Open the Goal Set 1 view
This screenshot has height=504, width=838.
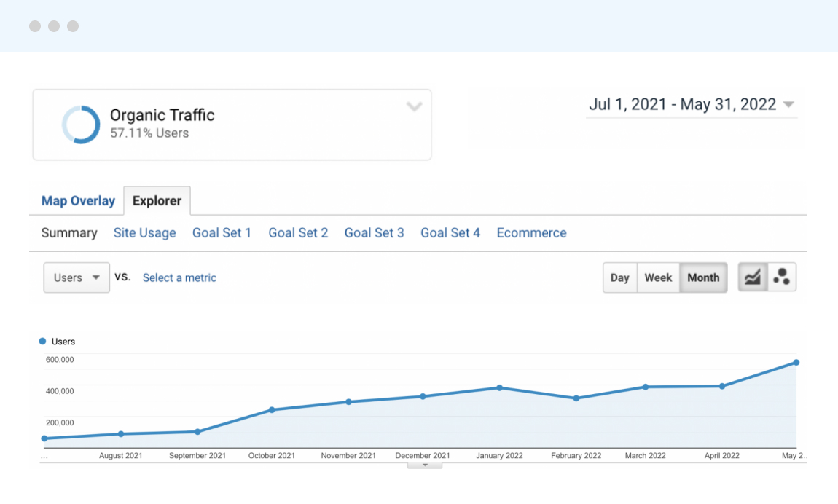click(x=222, y=233)
